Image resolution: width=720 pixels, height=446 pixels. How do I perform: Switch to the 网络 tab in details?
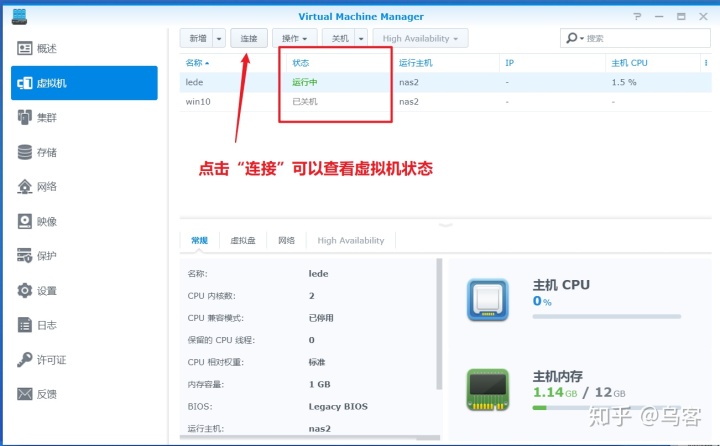coord(287,240)
